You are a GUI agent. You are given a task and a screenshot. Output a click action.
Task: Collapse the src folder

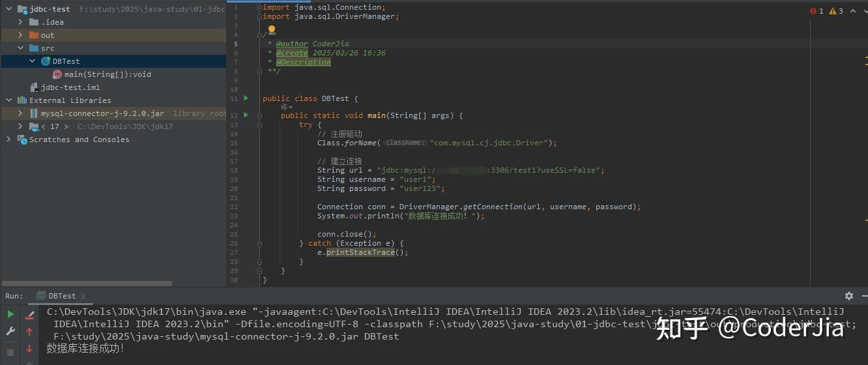20,48
